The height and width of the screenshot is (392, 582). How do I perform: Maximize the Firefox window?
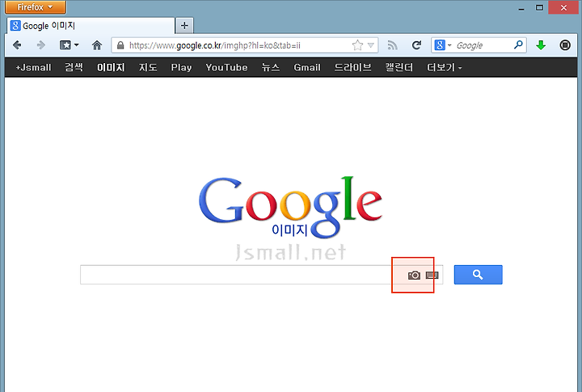(x=539, y=7)
